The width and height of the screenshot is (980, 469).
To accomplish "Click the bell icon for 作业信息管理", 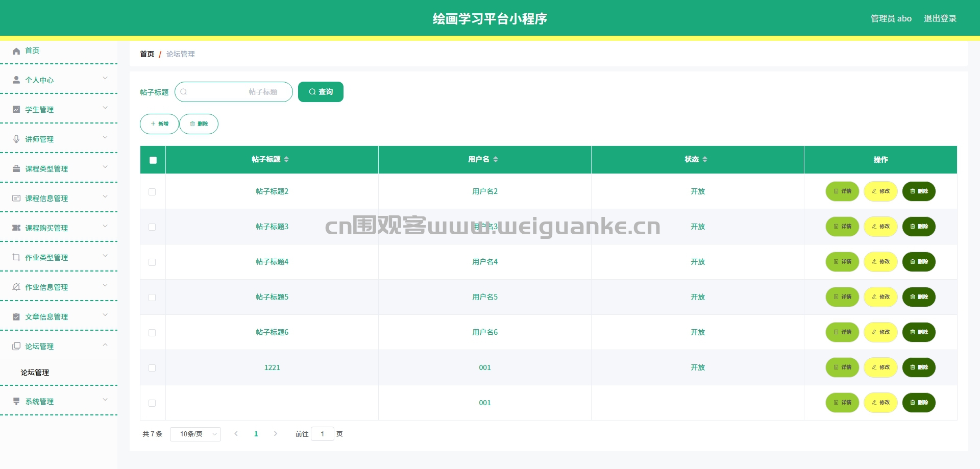I will click(x=16, y=287).
